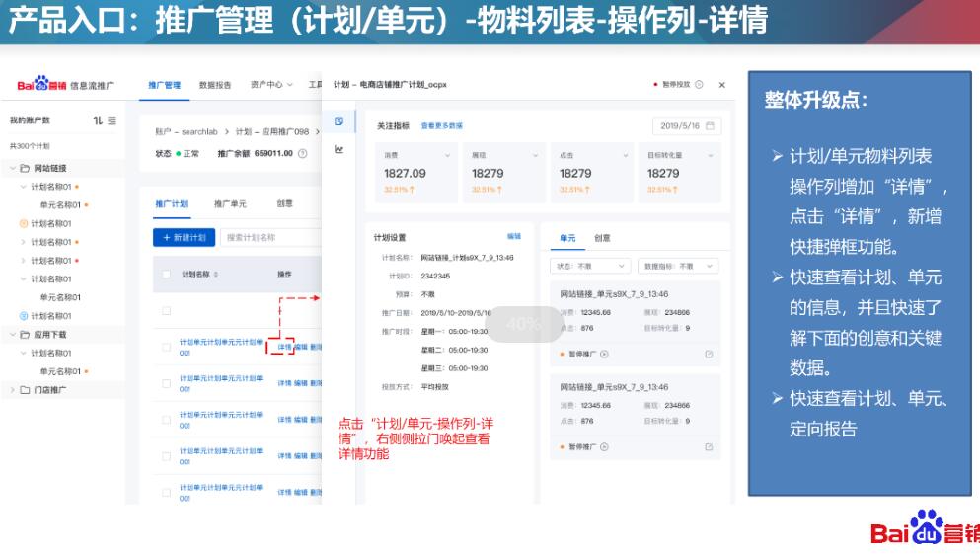Click the help icon next to 659011.00

pyautogui.click(x=303, y=154)
